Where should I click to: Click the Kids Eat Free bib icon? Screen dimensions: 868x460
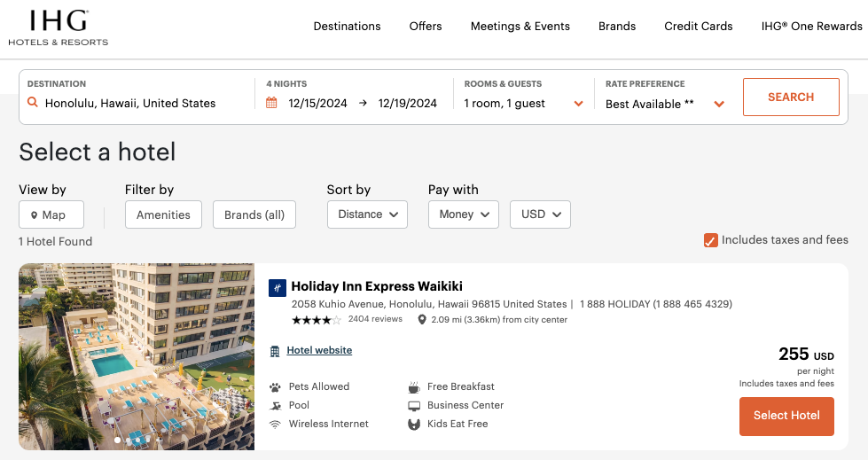[x=414, y=424]
